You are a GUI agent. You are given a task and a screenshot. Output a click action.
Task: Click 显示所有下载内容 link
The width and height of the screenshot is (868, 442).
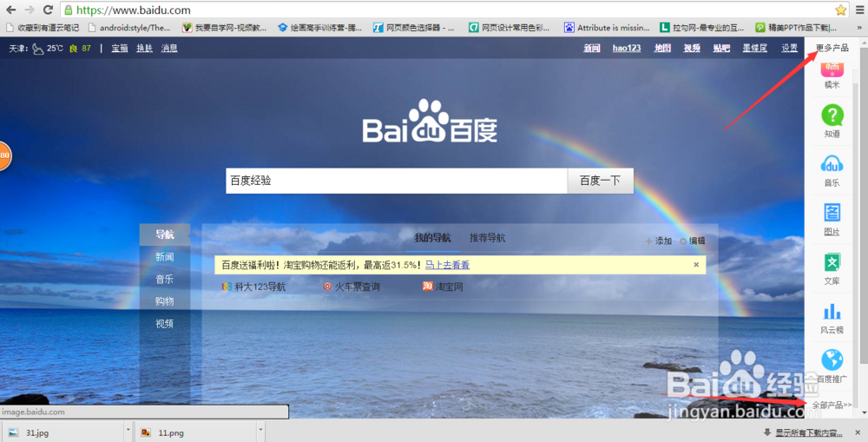point(809,432)
